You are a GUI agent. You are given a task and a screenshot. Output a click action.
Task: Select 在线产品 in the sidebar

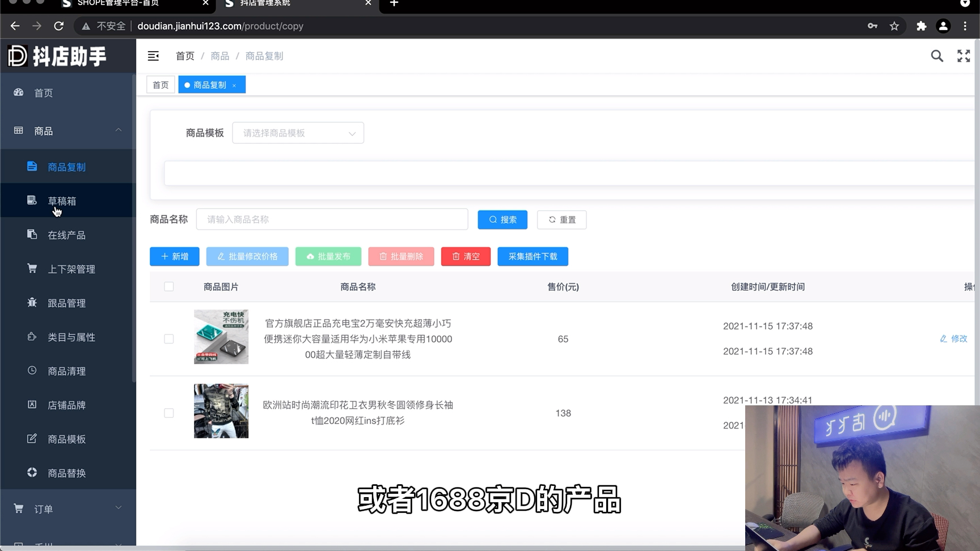pyautogui.click(x=66, y=235)
